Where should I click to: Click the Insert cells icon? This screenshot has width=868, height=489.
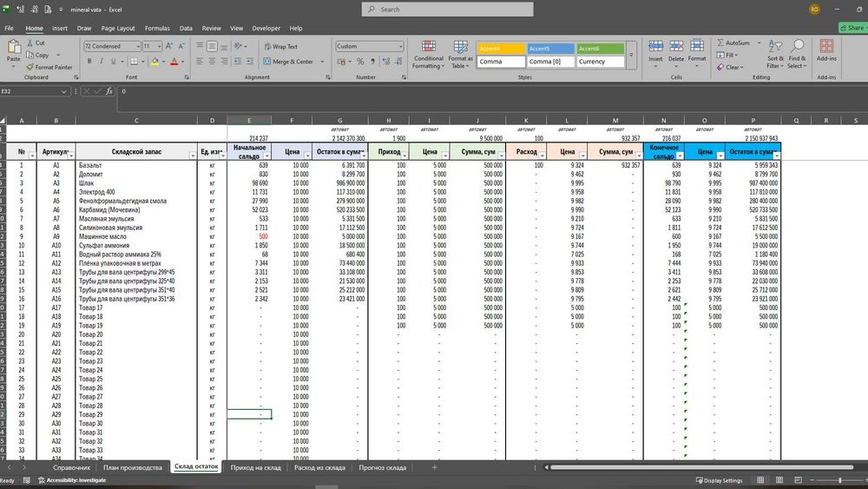(x=655, y=47)
